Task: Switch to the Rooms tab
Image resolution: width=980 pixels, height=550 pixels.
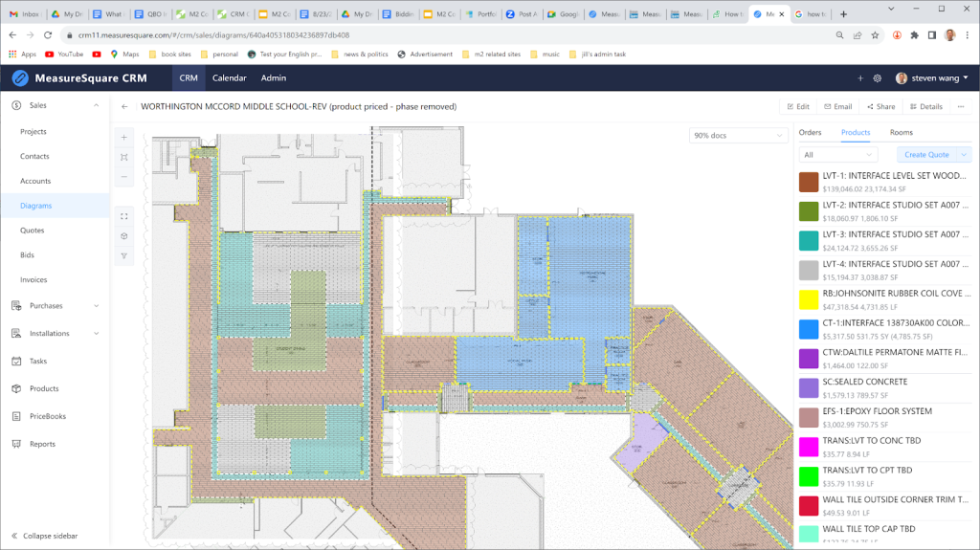Action: coord(901,133)
